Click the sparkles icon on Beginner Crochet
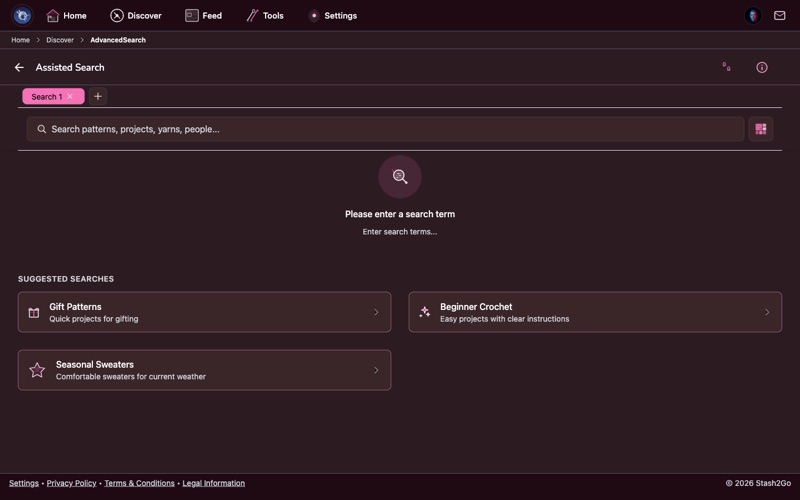The height and width of the screenshot is (500, 800). tap(424, 312)
